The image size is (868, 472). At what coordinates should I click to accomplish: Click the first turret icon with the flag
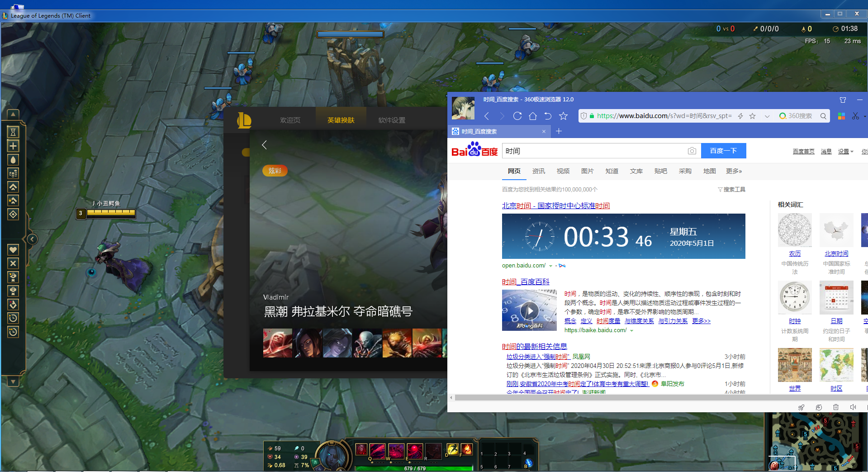(x=13, y=277)
